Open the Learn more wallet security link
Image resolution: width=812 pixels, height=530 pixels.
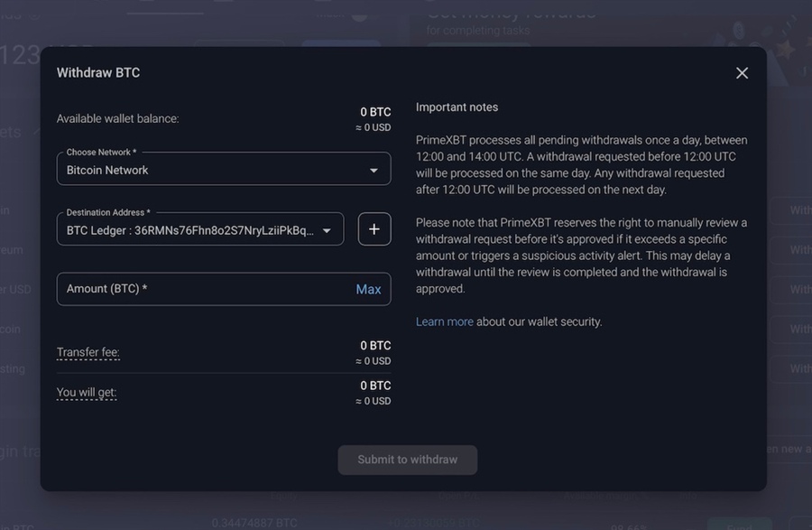click(x=444, y=321)
